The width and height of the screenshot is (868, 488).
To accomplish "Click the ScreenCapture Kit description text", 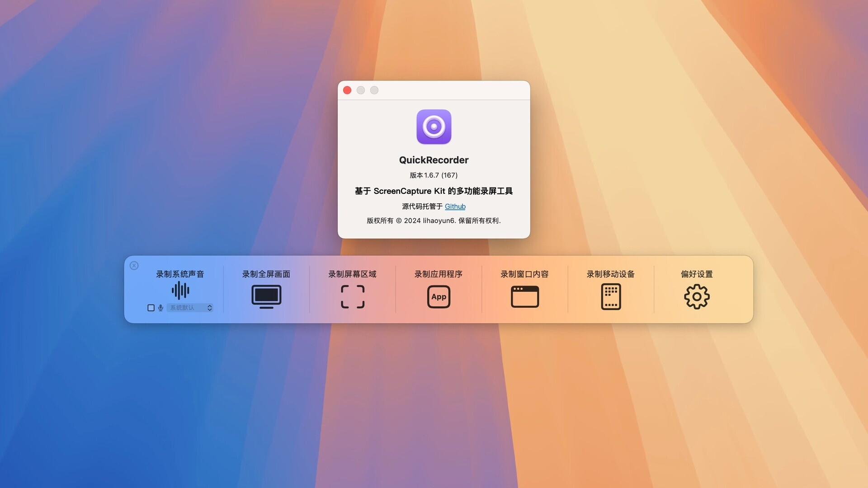I will coord(434,191).
